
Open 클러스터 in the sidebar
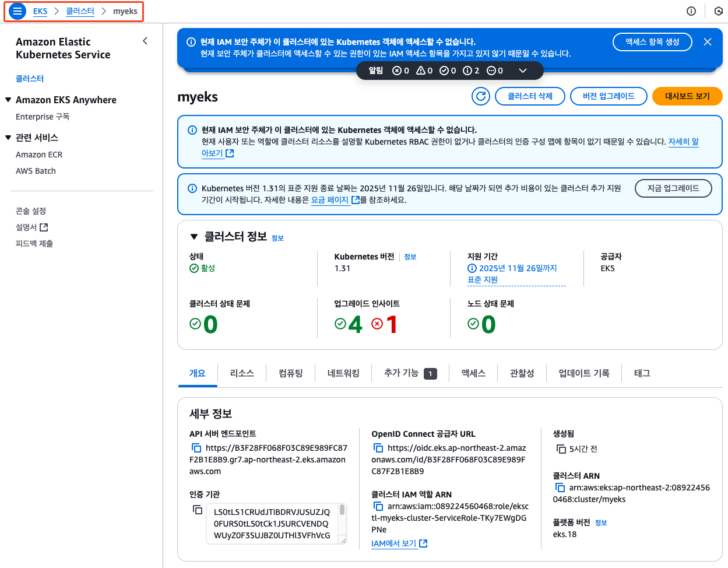point(30,79)
